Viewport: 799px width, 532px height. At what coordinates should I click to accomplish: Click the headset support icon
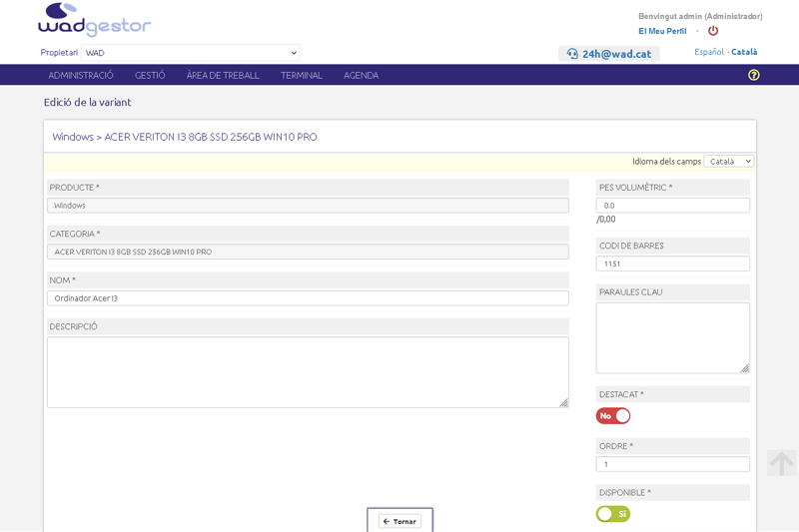[572, 54]
